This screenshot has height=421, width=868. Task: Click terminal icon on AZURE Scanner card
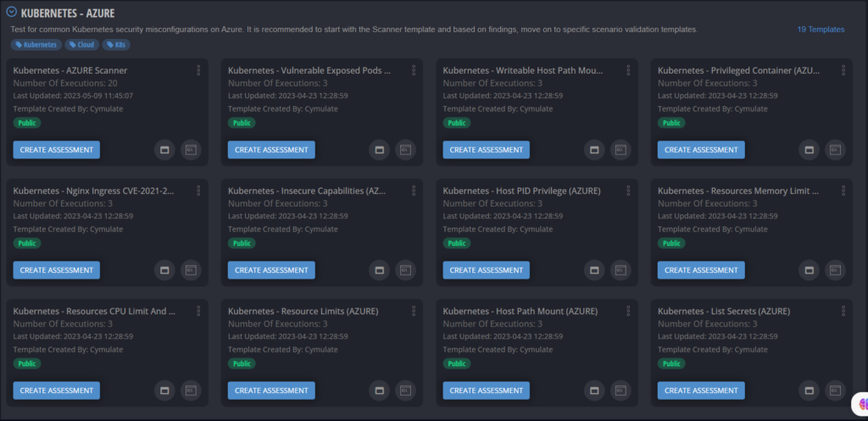[x=192, y=150]
